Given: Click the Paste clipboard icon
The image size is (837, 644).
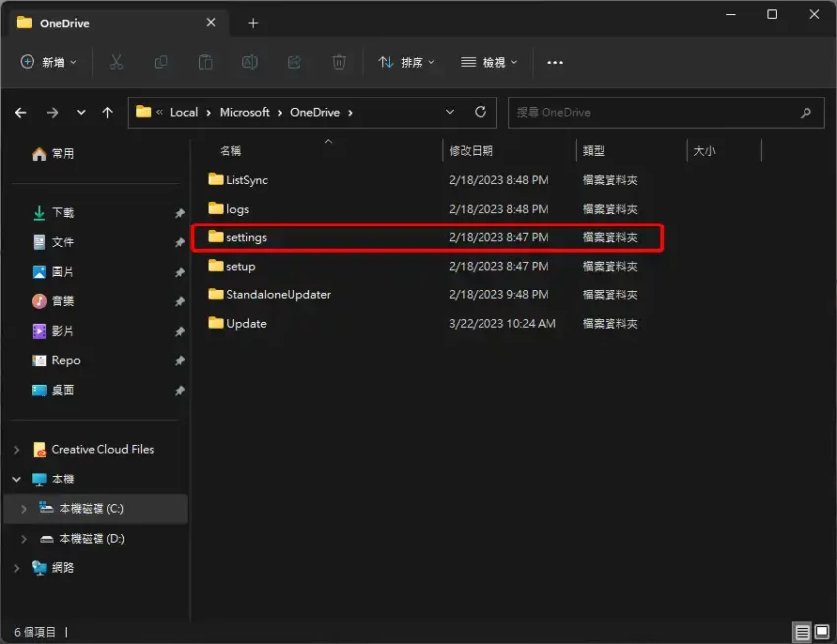Looking at the screenshot, I should 205,62.
